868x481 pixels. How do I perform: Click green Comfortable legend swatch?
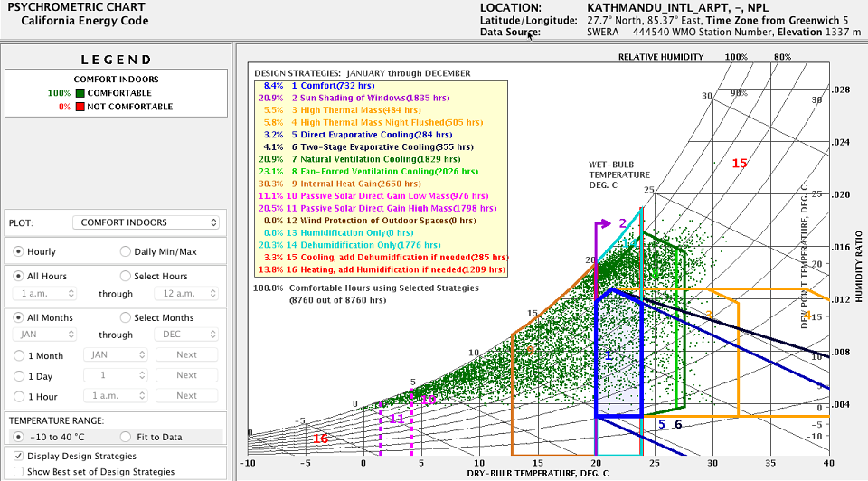click(x=80, y=93)
